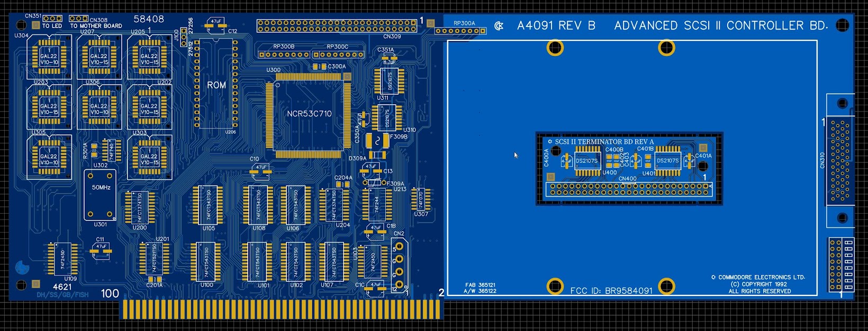Click the Commodore logo beside A4091
Screen dimensions: 868x331
pyautogui.click(x=499, y=25)
